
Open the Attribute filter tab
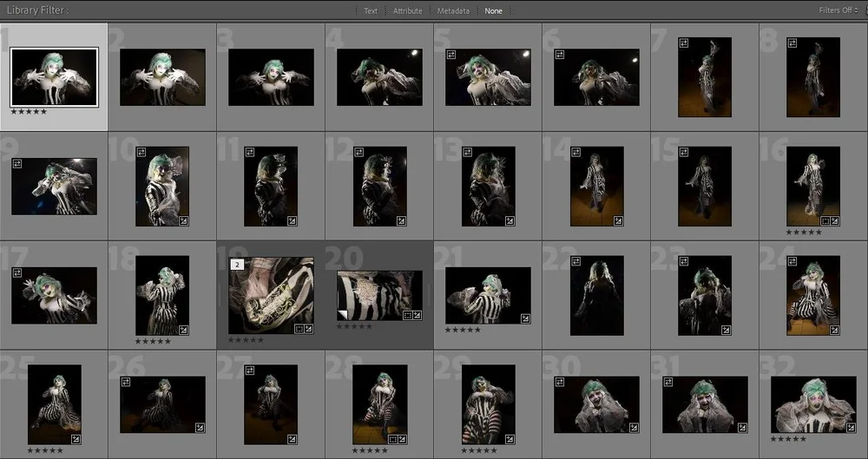(x=407, y=10)
